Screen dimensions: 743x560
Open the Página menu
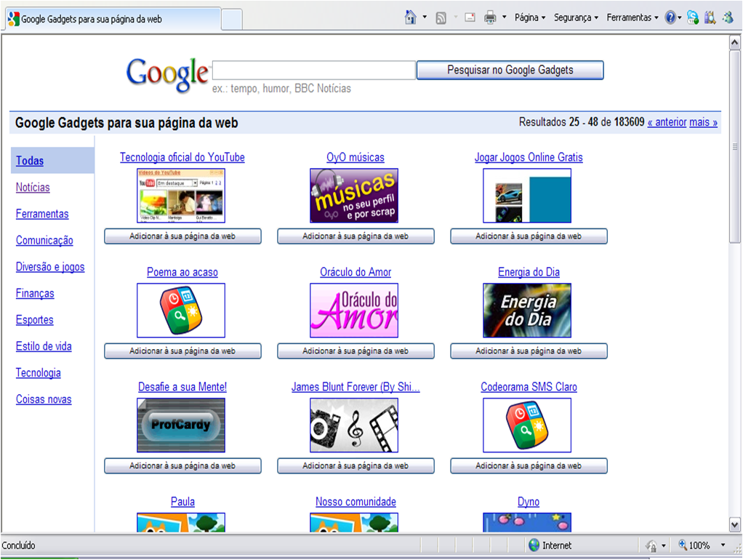(x=530, y=17)
